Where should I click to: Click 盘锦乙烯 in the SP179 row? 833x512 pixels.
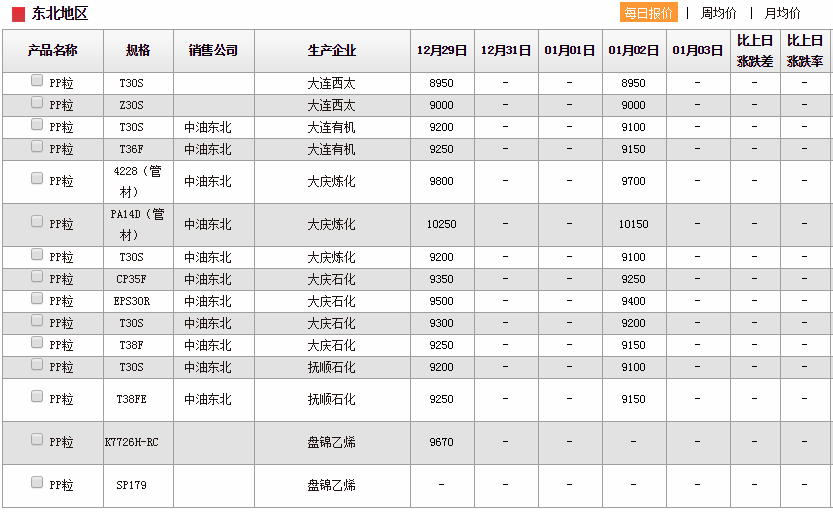[x=332, y=485]
